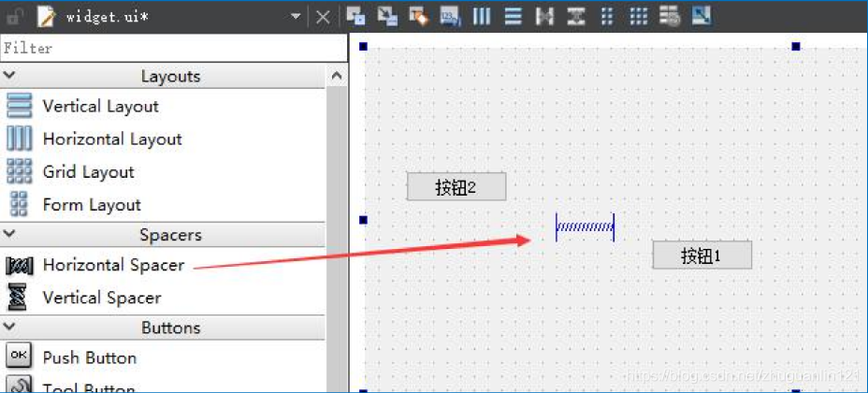Lay out horizontally in splitter icon
Screen dimensions: 868x393
click(544, 17)
